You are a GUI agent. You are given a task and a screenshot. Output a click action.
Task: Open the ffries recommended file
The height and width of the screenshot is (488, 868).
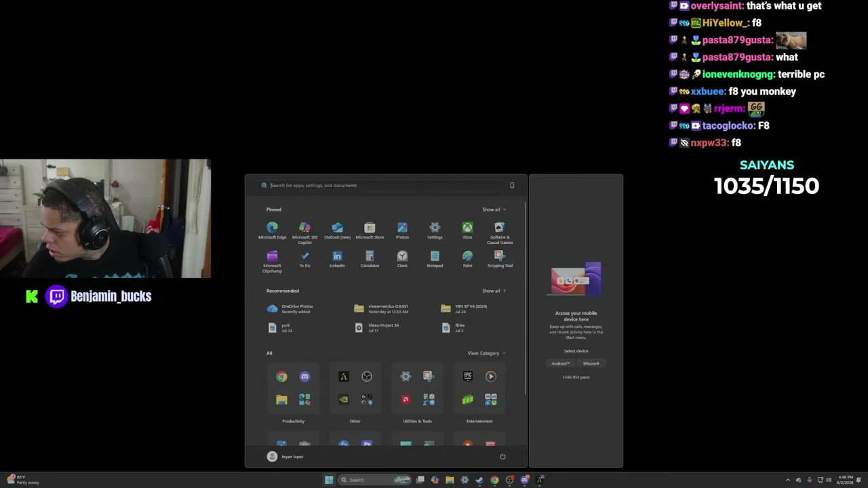(453, 328)
